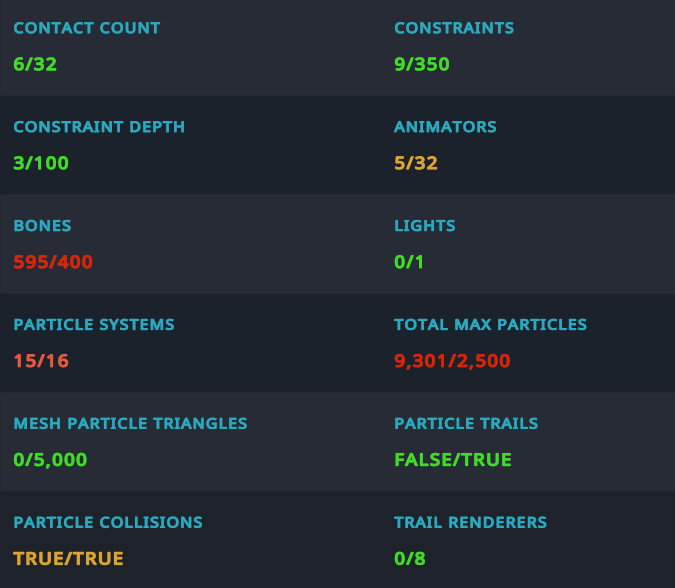Select the 15/16 particle systems value

[x=41, y=361]
